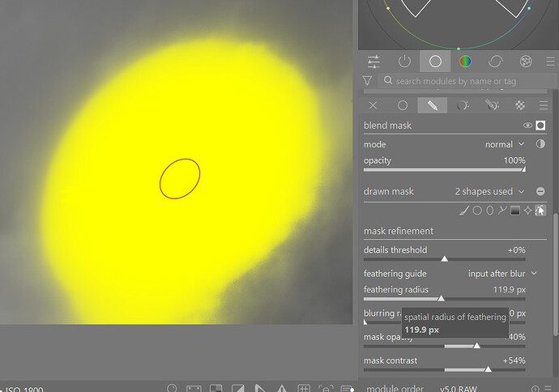Image resolution: width=559 pixels, height=392 pixels.
Task: Pick the brush mask shape tool
Action: [x=464, y=211]
